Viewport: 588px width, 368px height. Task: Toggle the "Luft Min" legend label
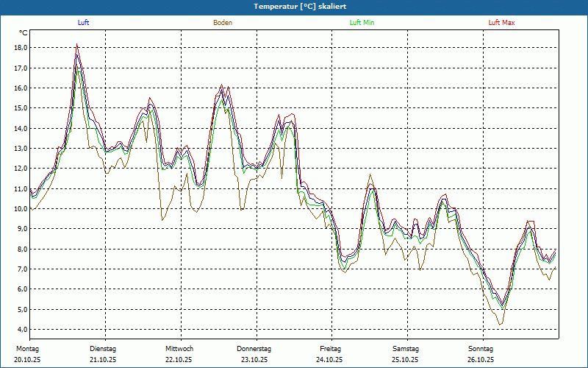pos(362,23)
